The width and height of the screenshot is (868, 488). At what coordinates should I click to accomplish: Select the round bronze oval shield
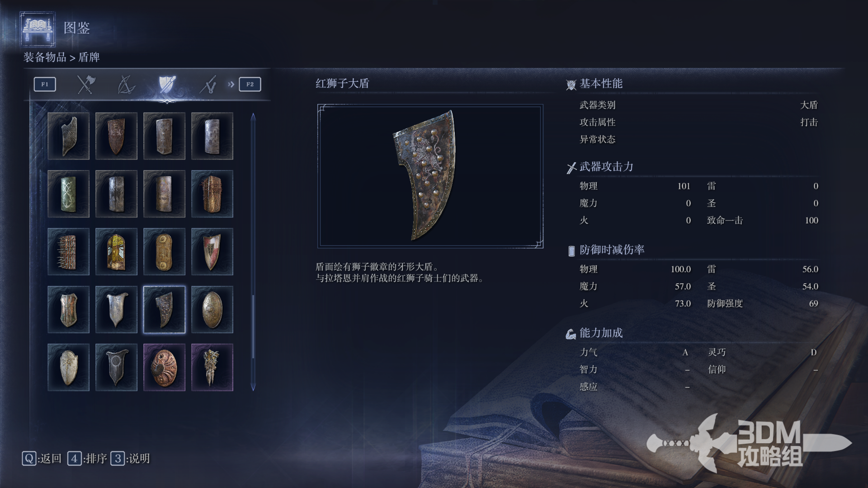(212, 310)
